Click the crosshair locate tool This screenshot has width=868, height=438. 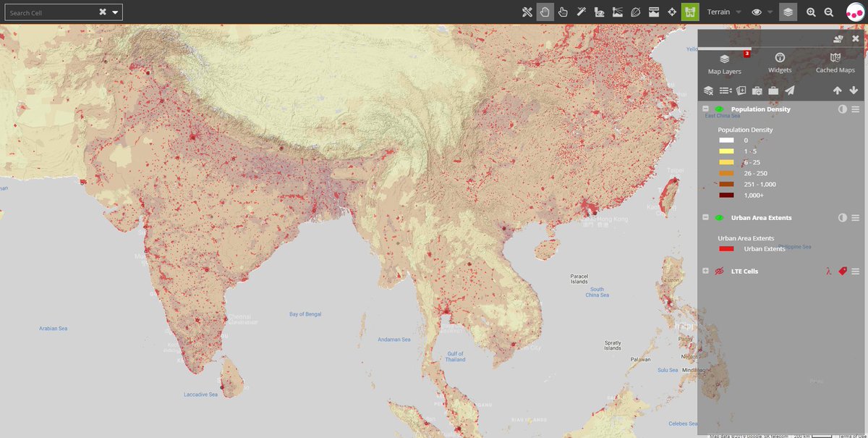point(672,12)
